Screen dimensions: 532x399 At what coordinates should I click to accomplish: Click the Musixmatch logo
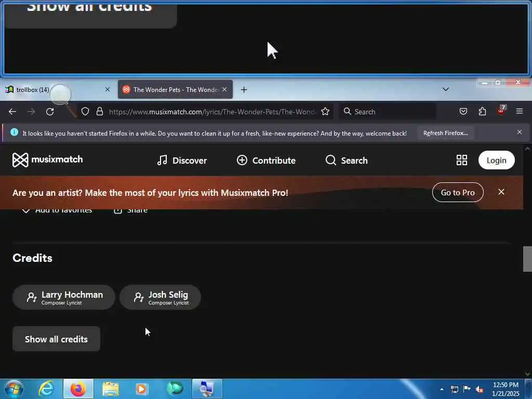47,160
